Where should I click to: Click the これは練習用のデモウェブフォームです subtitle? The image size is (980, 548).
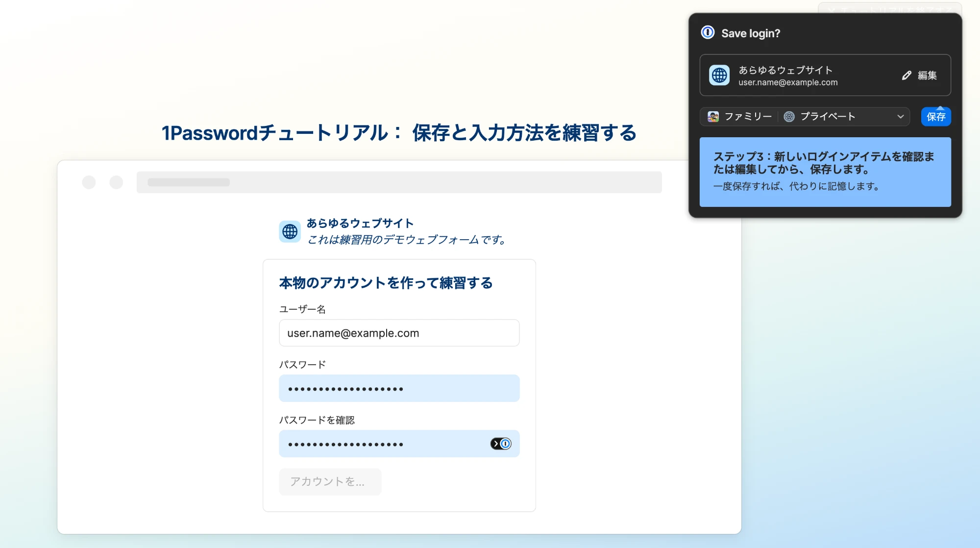click(x=407, y=240)
